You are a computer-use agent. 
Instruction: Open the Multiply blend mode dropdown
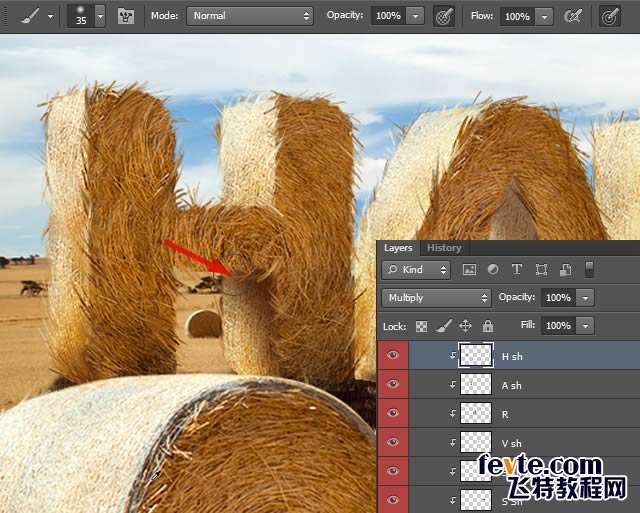tap(436, 298)
